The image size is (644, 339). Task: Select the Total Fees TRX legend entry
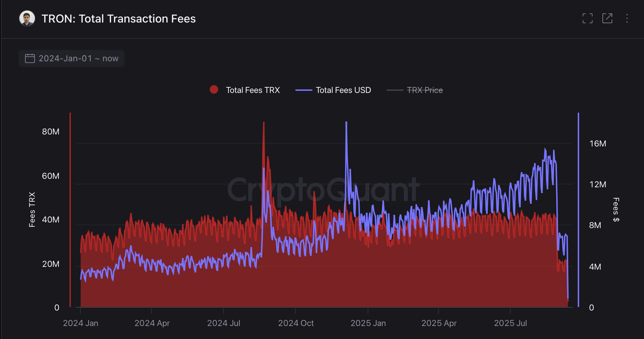point(252,90)
